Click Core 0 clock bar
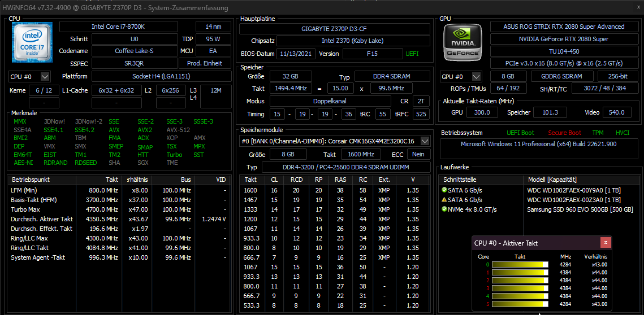Screen dimensions: 644x315 pos(520,265)
